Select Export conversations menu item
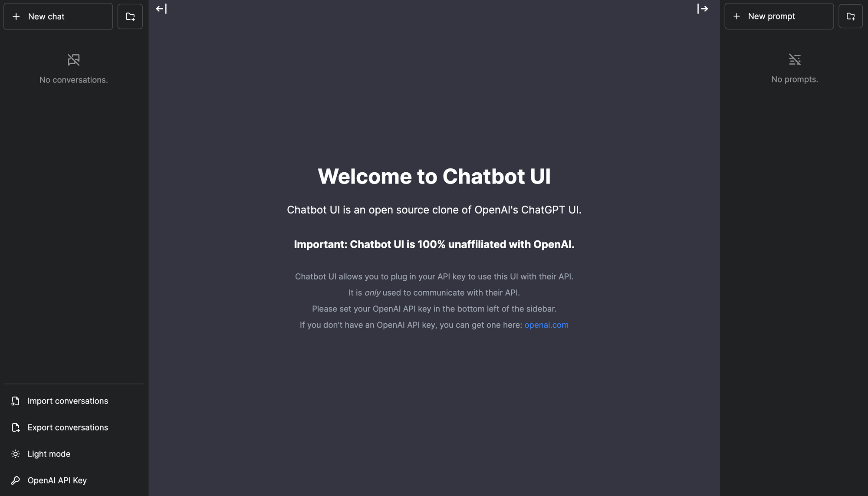This screenshot has height=496, width=868. tap(68, 427)
